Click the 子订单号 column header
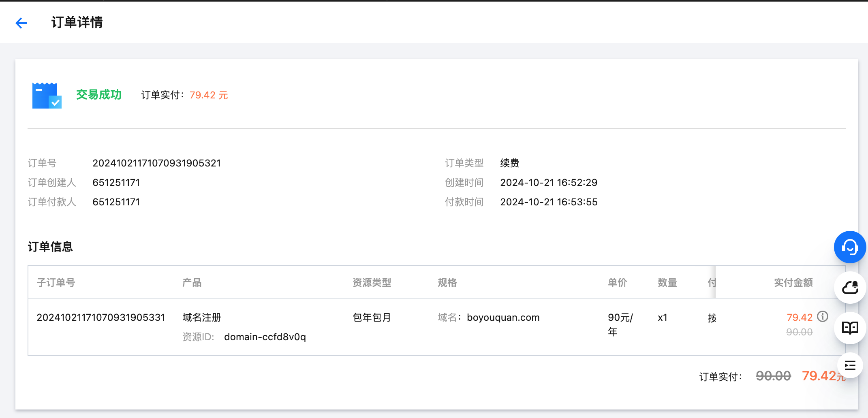The image size is (868, 418). (x=56, y=282)
